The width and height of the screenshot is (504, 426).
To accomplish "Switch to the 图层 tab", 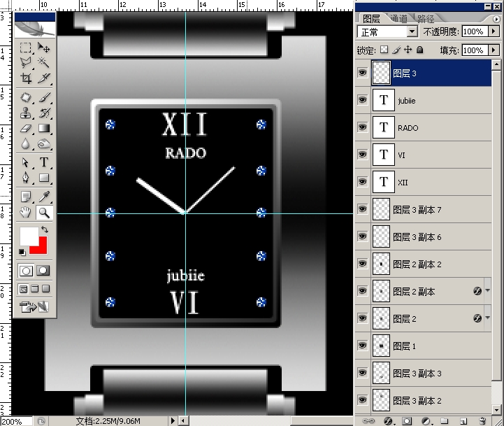I will tap(371, 19).
